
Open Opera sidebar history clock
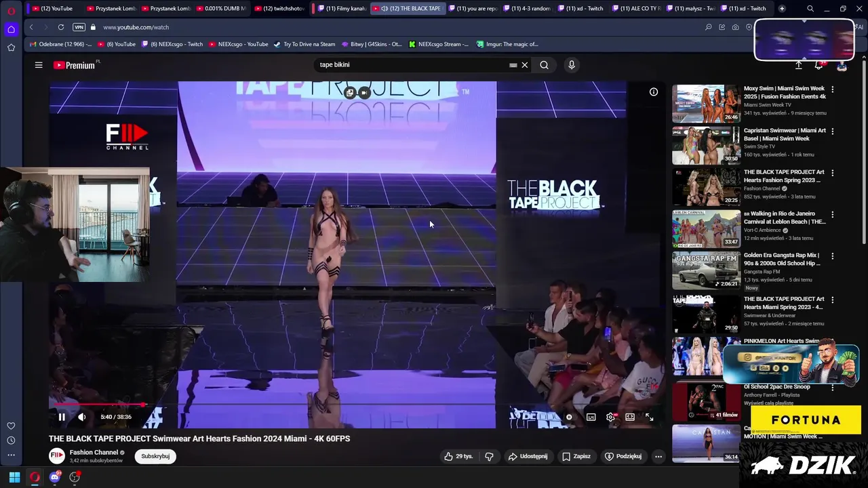pyautogui.click(x=11, y=441)
